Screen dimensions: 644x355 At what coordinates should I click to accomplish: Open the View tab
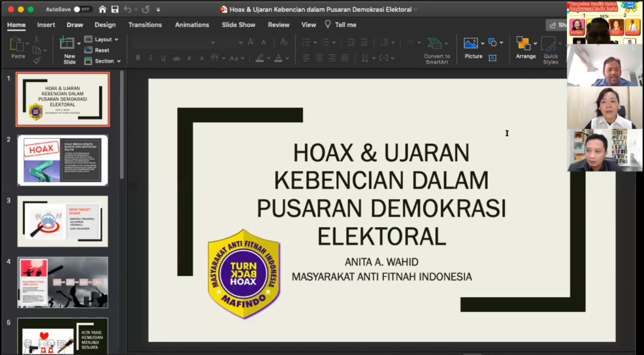click(x=309, y=25)
